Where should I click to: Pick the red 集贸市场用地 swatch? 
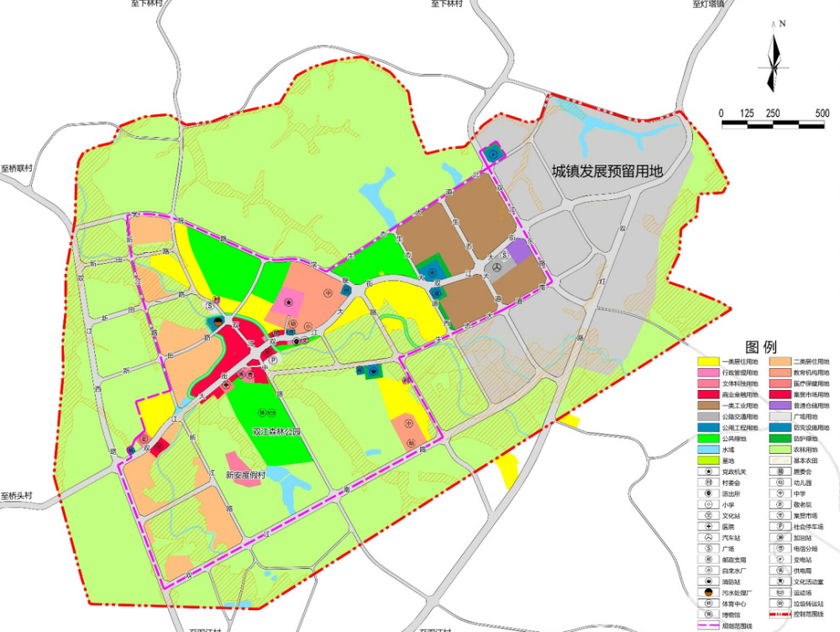pyautogui.click(x=780, y=394)
